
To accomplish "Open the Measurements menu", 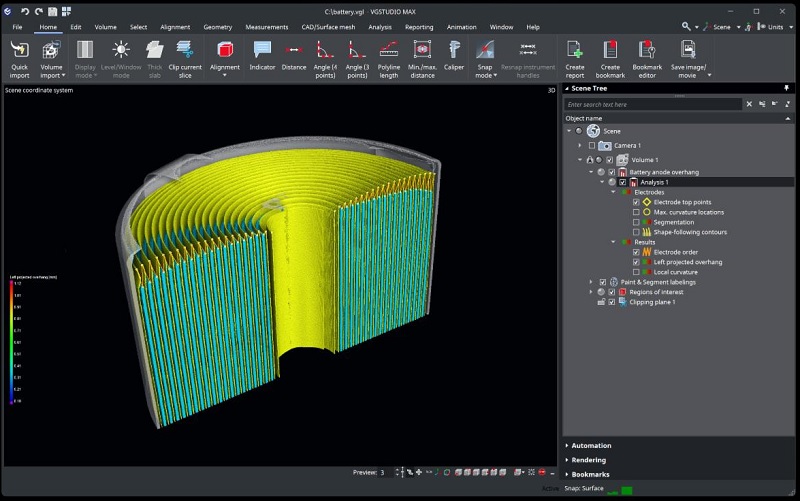I will coord(266,27).
